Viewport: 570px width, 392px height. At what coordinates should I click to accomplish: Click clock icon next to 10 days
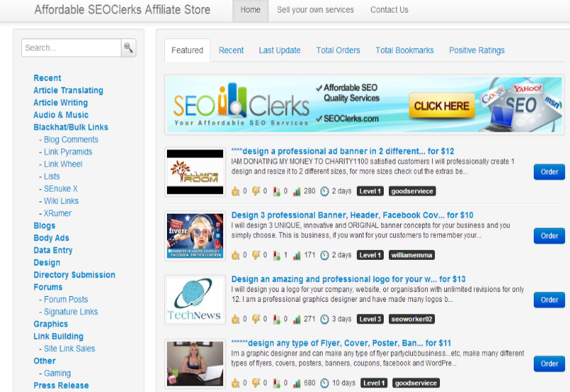coord(325,383)
